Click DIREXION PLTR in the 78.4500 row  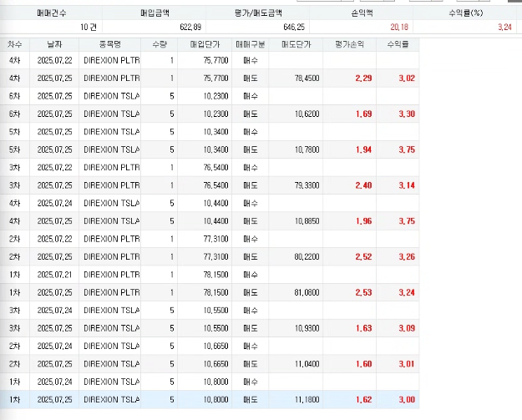pyautogui.click(x=112, y=78)
